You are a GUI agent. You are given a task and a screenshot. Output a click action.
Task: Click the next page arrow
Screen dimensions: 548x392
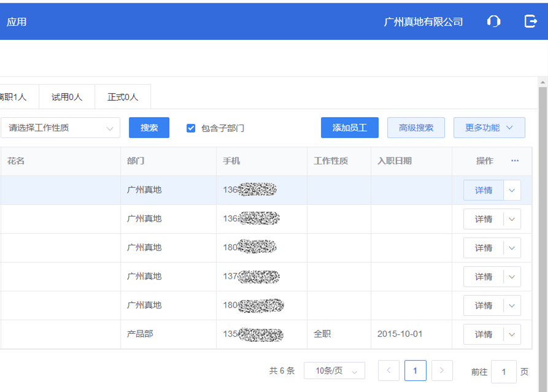(442, 371)
